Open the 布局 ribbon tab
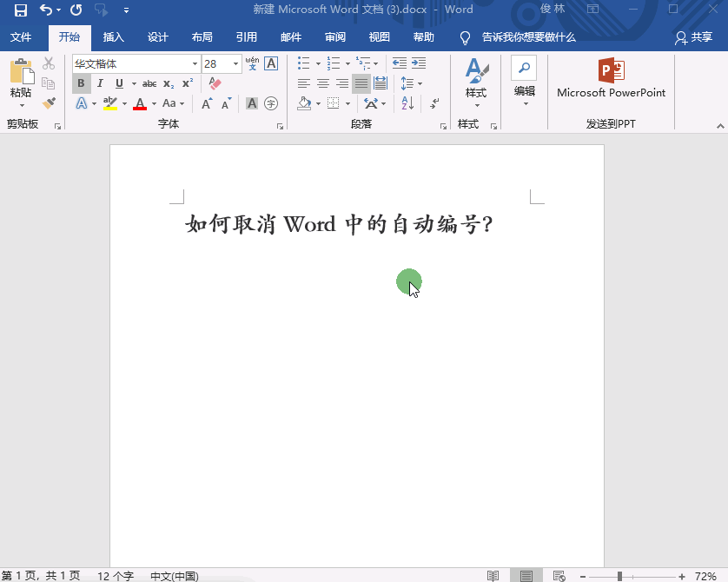Viewport: 728px width, 582px height. click(x=202, y=37)
